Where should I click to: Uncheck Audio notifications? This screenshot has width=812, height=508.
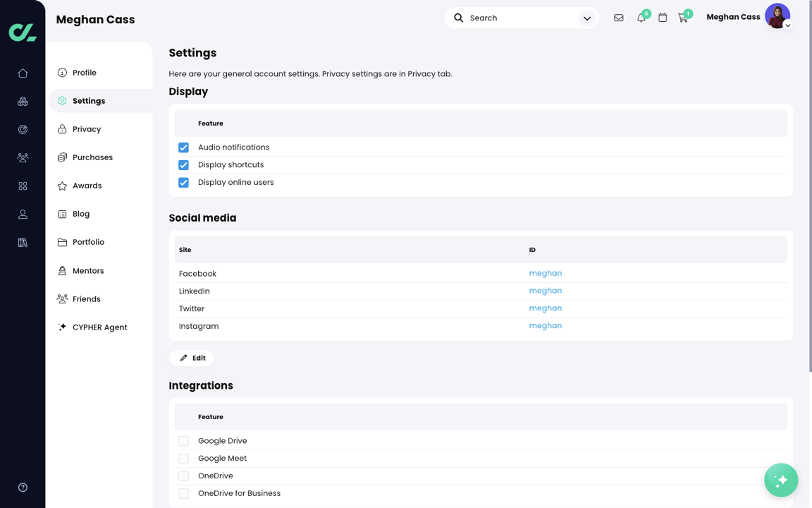pyautogui.click(x=183, y=147)
